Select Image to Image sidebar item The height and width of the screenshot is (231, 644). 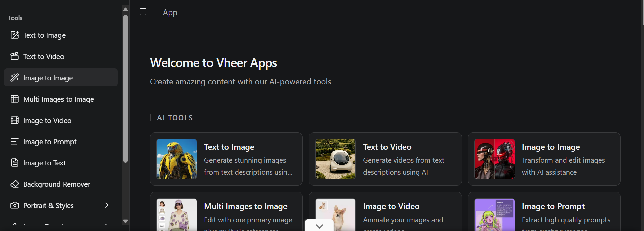61,78
